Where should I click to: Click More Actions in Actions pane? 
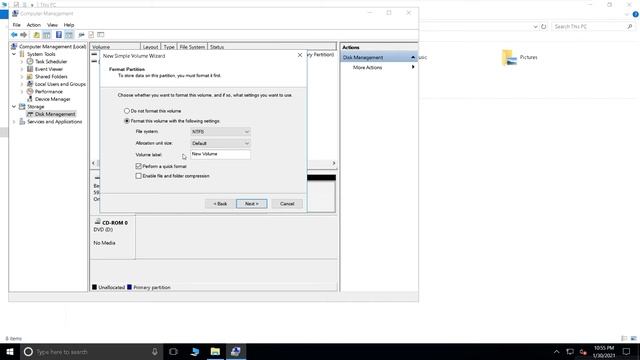pyautogui.click(x=367, y=67)
